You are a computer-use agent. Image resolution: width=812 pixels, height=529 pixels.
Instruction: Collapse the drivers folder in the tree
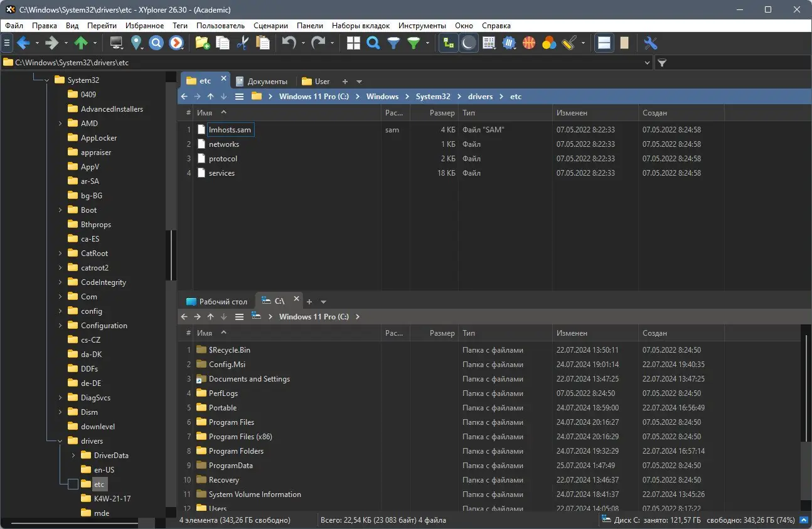pyautogui.click(x=60, y=441)
